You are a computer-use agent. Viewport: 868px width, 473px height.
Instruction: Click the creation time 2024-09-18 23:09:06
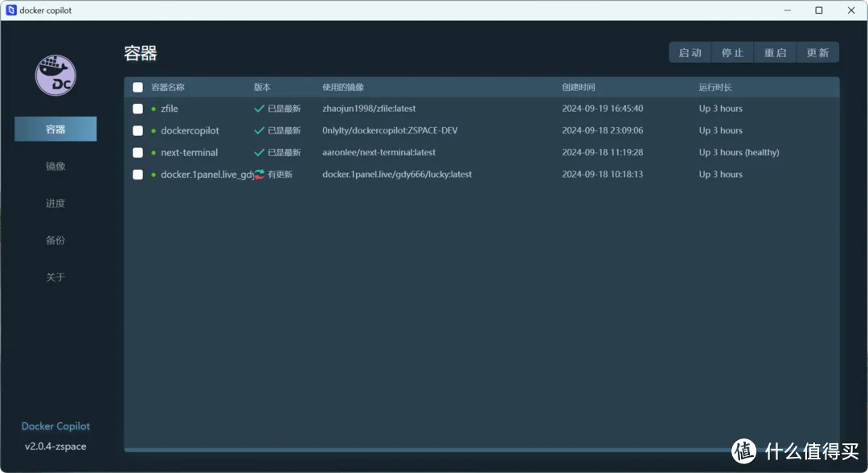(x=602, y=130)
